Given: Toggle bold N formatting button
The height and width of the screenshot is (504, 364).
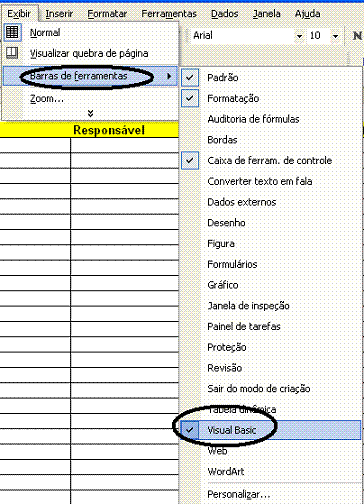Looking at the screenshot, I should coord(357,35).
